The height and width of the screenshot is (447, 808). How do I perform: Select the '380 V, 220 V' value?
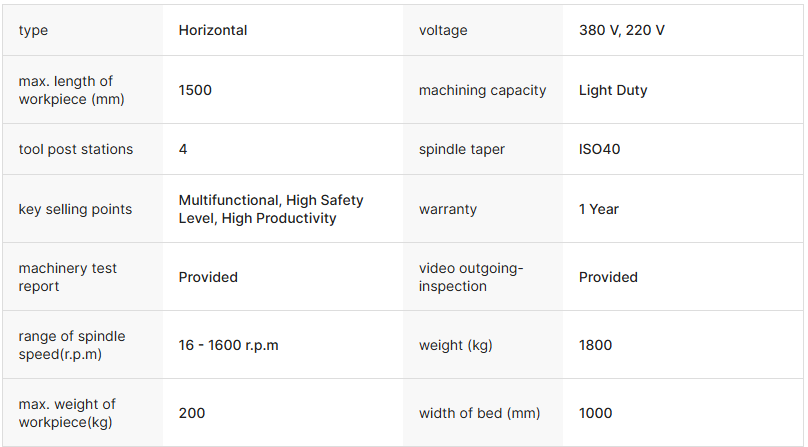[622, 30]
